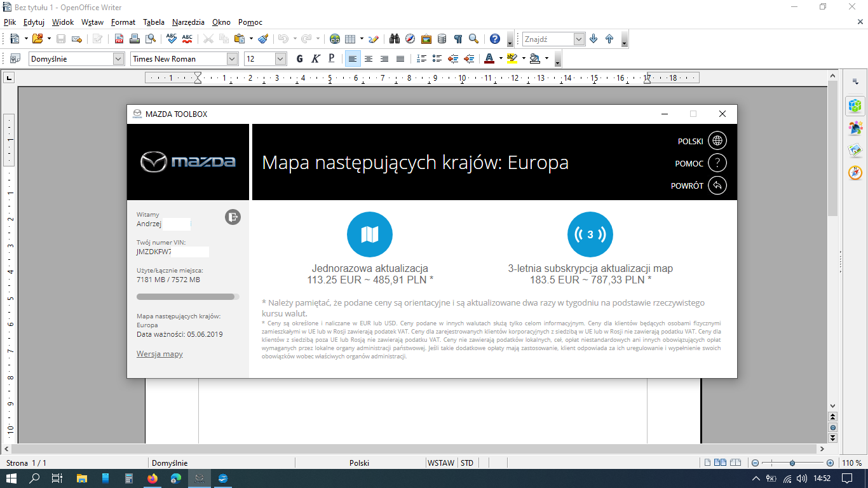Click the one-time map update icon
868x488 pixels.
(x=369, y=234)
